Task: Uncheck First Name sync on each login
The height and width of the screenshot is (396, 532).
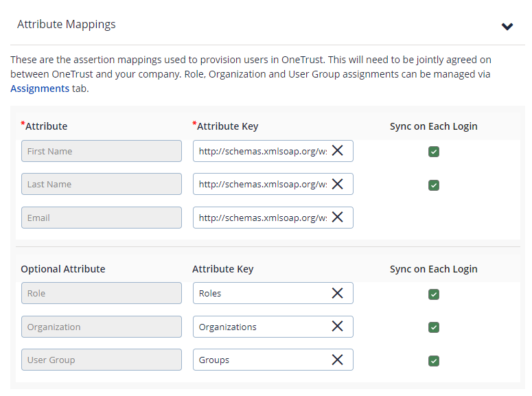Action: point(433,152)
